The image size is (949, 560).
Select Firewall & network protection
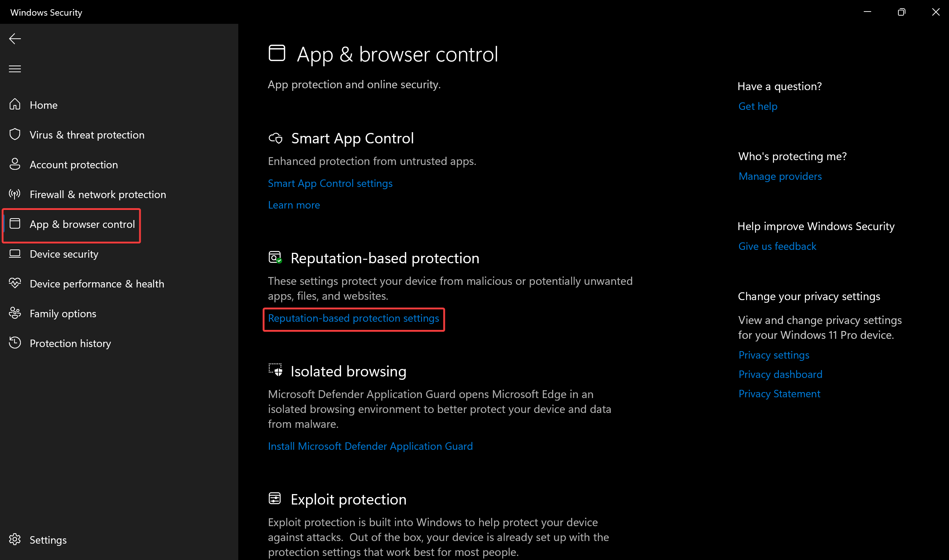[x=98, y=194]
